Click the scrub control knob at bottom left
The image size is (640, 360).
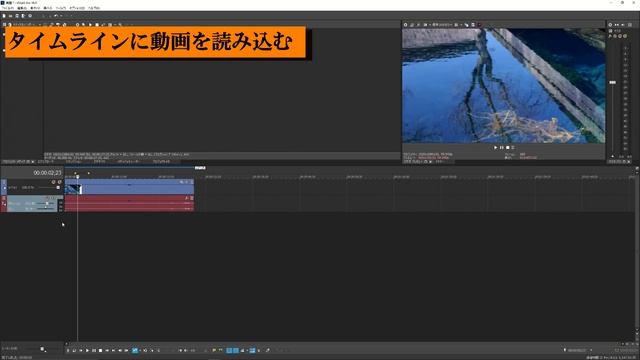click(42, 349)
